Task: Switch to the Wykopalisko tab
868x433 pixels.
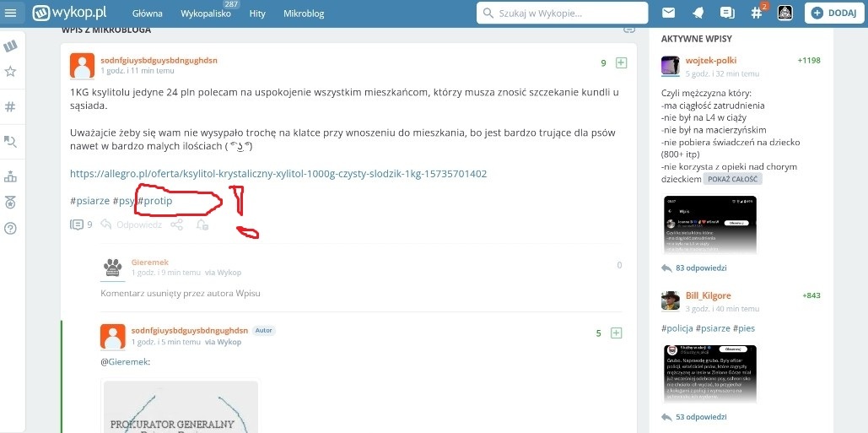Action: (x=205, y=14)
